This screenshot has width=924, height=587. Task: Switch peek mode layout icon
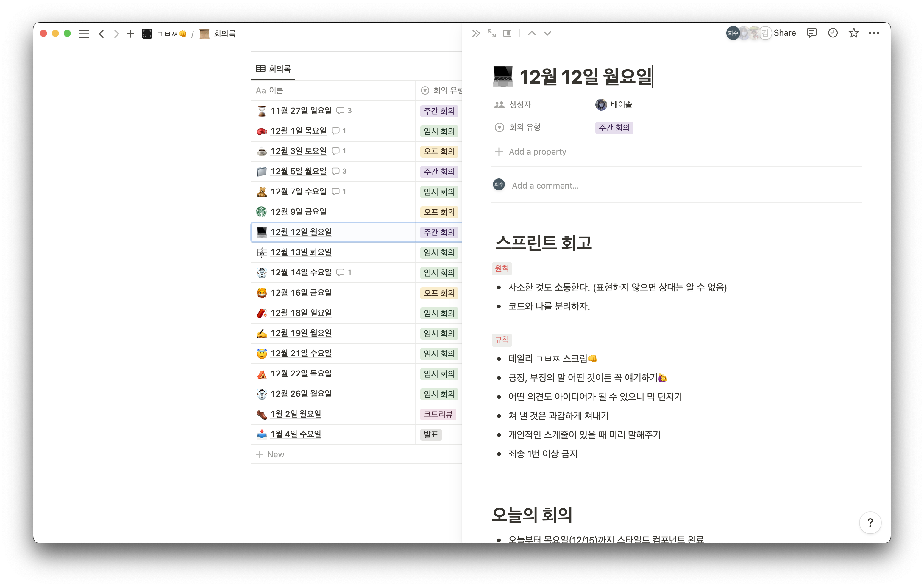click(x=507, y=33)
